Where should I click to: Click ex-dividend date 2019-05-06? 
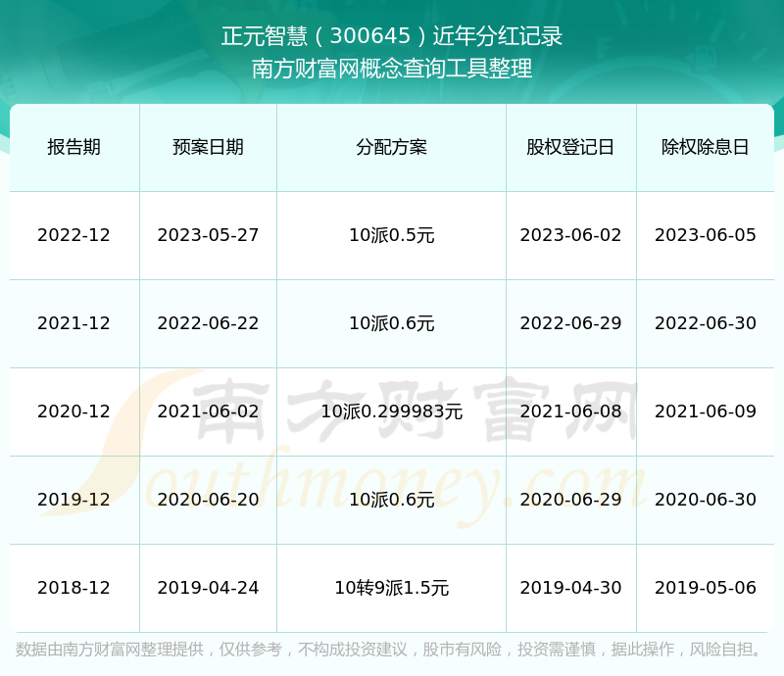tap(705, 588)
